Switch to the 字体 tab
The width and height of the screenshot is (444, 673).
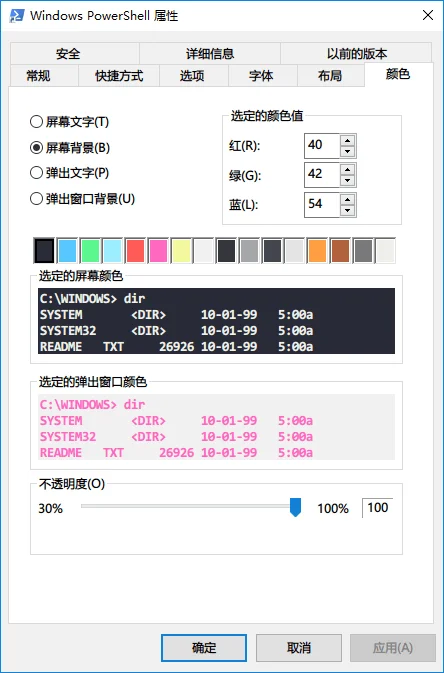261,76
